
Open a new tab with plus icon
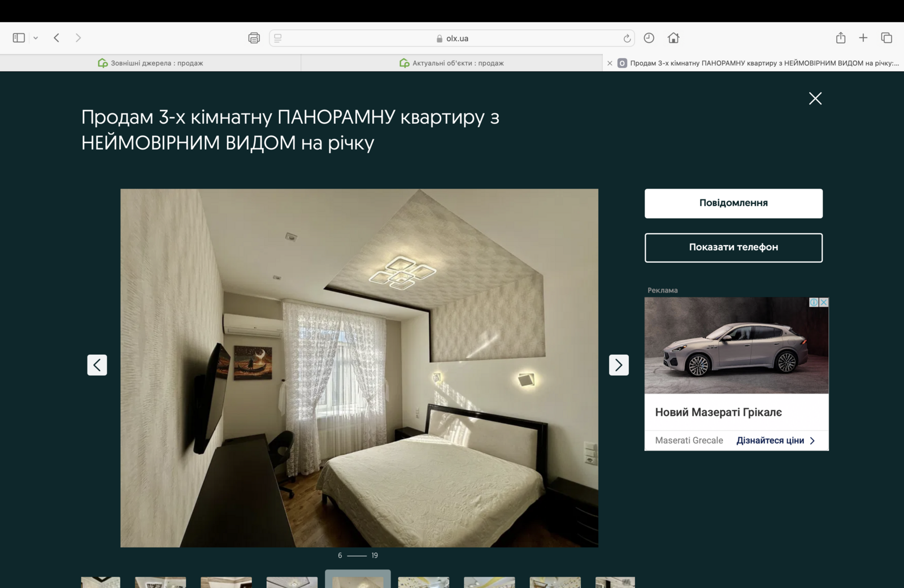click(x=863, y=38)
